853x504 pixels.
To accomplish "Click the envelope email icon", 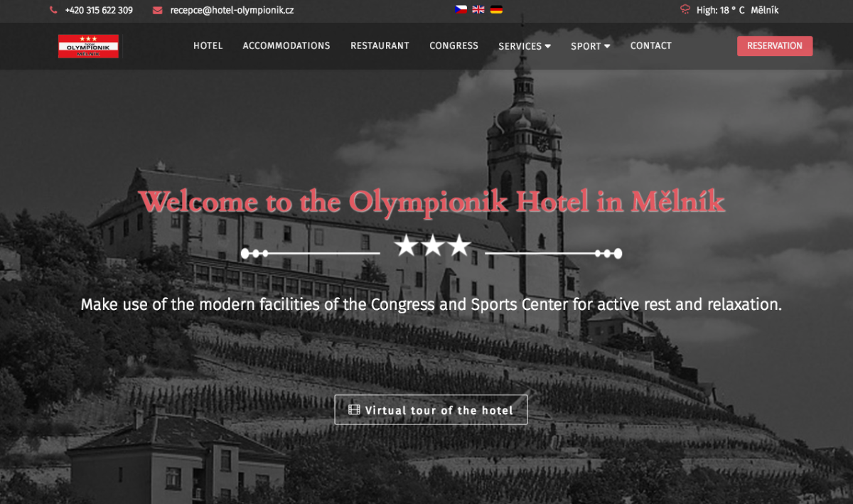I will pos(158,10).
